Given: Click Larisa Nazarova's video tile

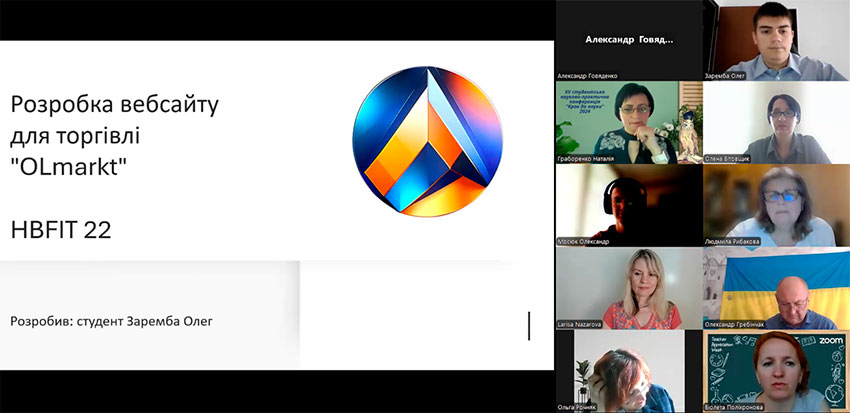Looking at the screenshot, I should point(628,288).
